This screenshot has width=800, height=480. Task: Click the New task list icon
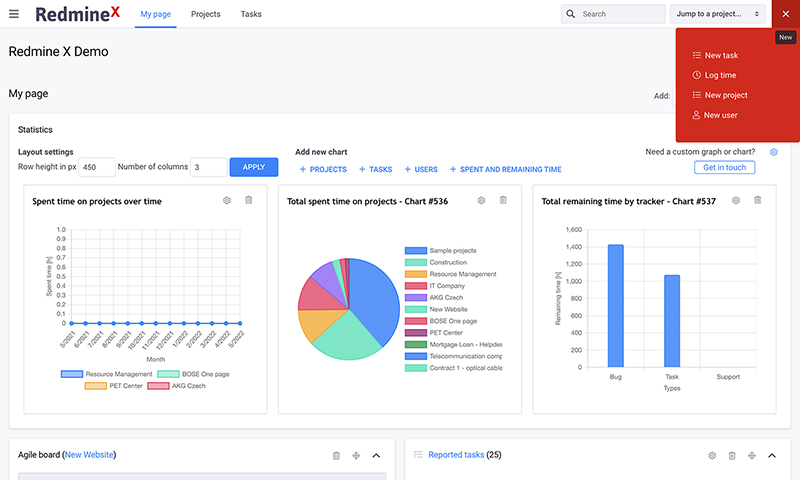(x=696, y=55)
